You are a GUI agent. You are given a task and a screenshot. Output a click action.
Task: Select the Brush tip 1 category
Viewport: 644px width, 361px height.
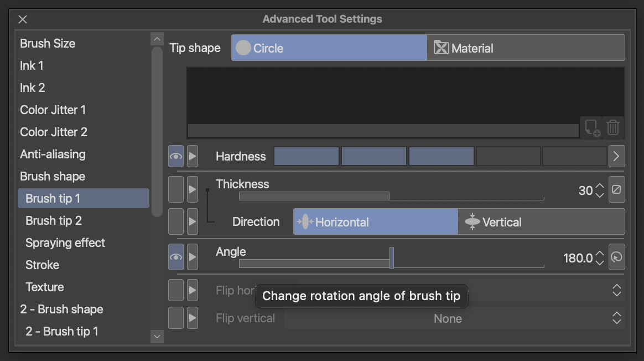(84, 198)
